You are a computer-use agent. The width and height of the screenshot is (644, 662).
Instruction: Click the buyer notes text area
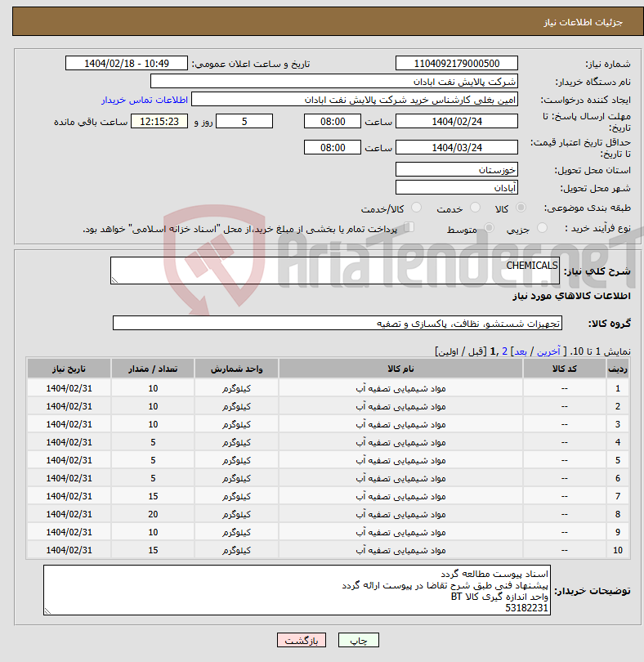[x=297, y=590]
